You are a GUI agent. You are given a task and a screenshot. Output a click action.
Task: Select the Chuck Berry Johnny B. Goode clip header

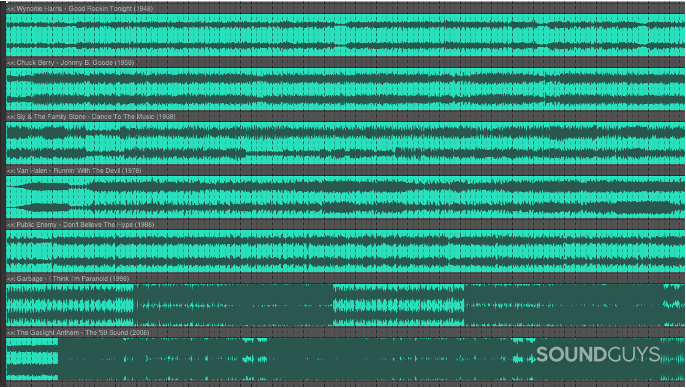[x=346, y=63]
